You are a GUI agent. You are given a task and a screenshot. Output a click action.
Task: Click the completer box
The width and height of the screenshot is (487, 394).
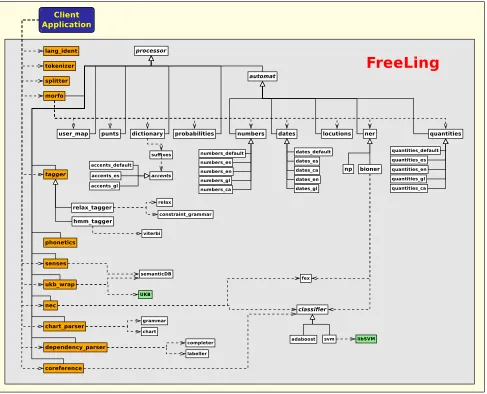tap(200, 343)
